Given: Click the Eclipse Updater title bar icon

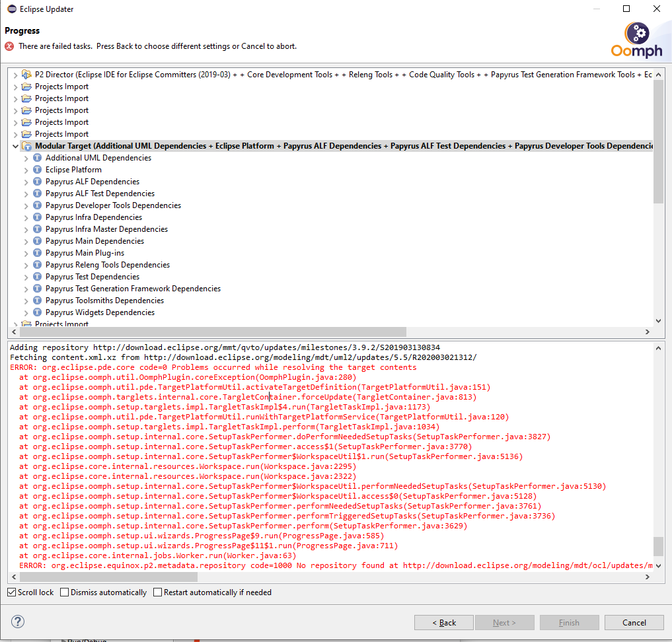Looking at the screenshot, I should click(12, 9).
